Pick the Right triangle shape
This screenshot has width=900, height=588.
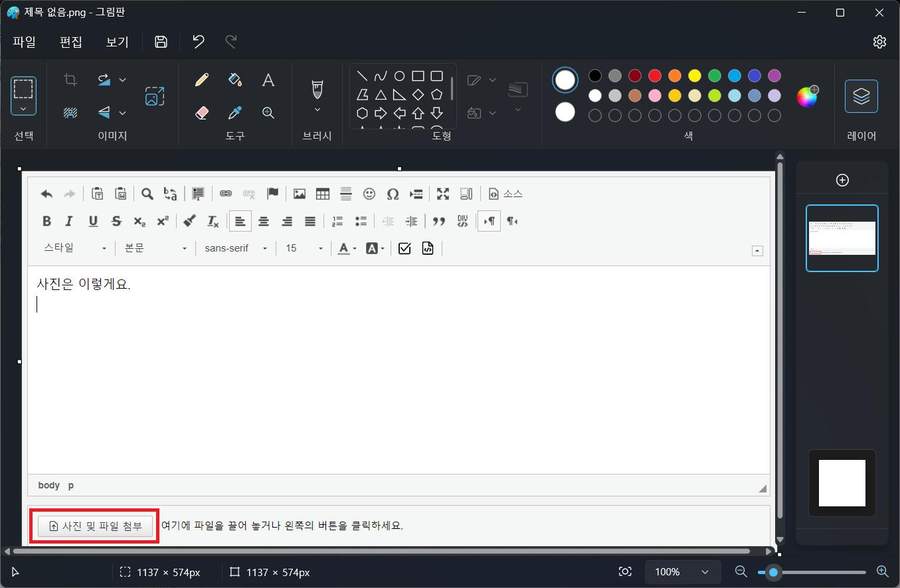399,94
